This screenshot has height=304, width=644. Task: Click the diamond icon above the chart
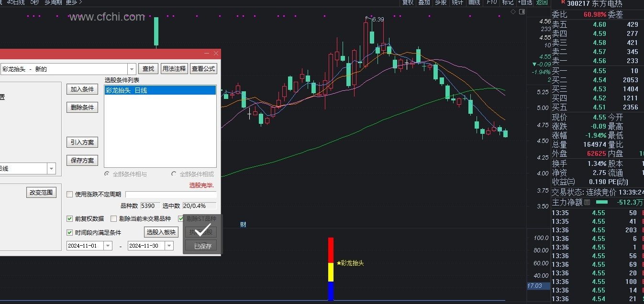coord(513,12)
